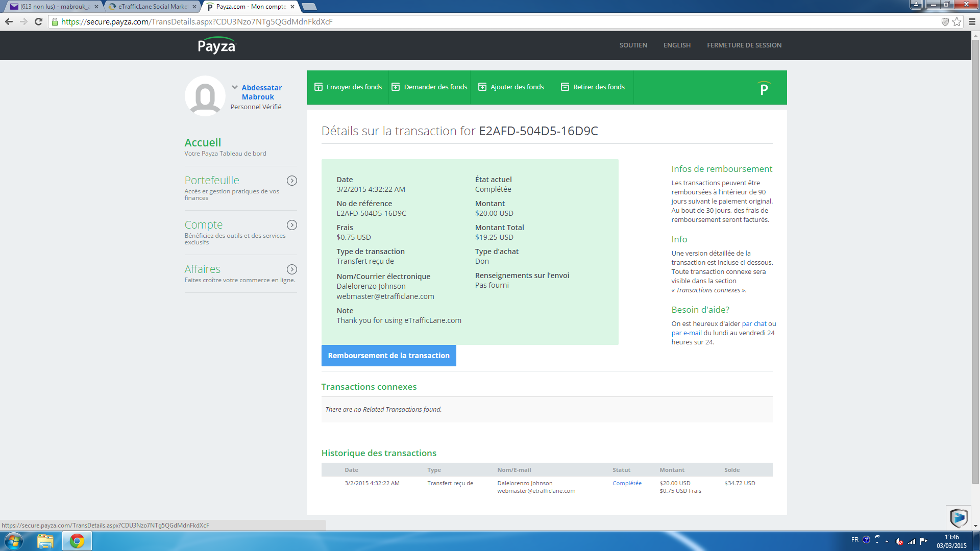Click the Date column header in history table
The width and height of the screenshot is (980, 551).
pos(351,470)
